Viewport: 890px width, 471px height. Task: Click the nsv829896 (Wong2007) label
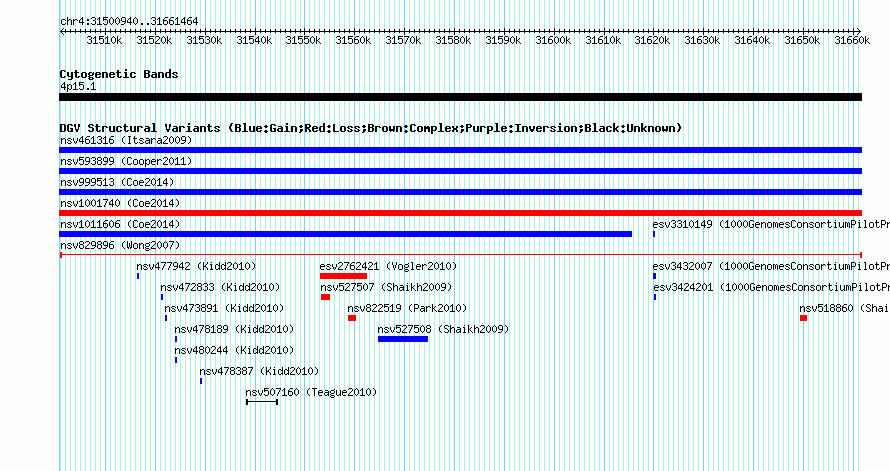click(x=120, y=245)
